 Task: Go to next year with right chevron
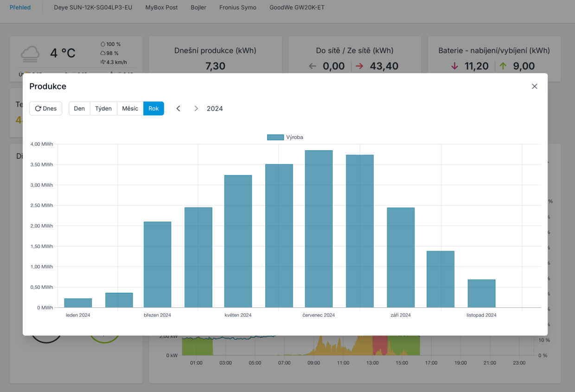tap(196, 108)
